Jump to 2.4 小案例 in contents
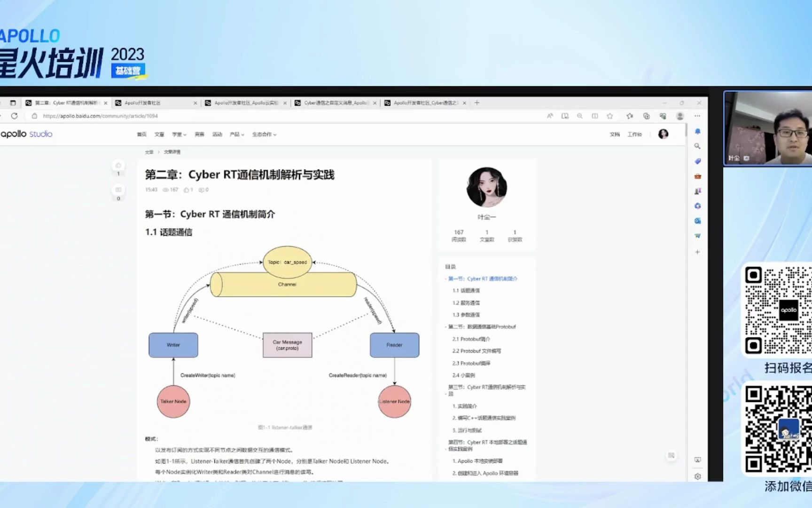 (x=464, y=375)
